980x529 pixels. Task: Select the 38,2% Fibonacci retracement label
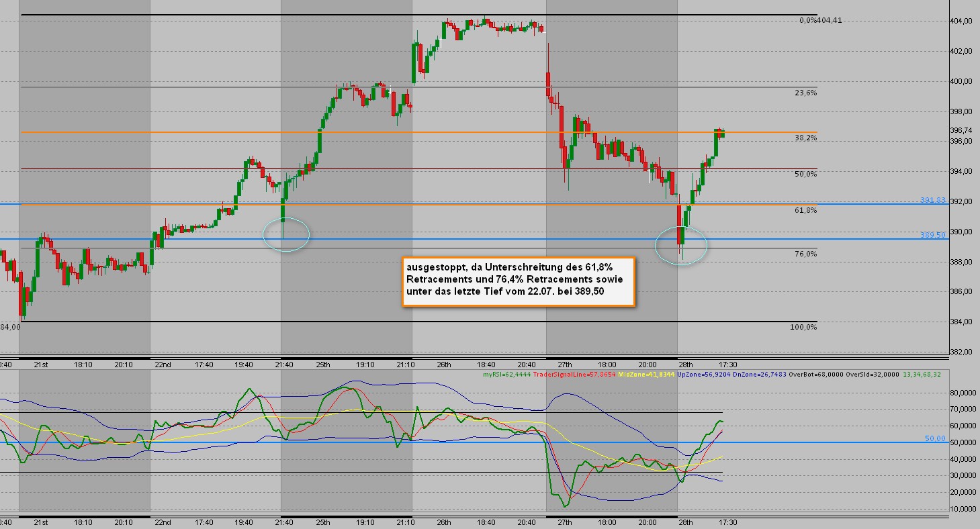click(806, 138)
